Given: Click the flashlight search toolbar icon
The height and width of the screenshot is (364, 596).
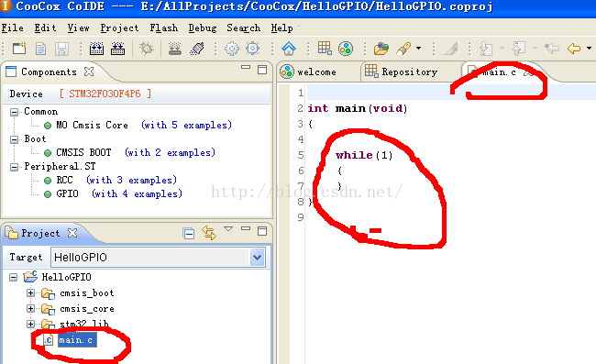Looking at the screenshot, I should click(403, 49).
